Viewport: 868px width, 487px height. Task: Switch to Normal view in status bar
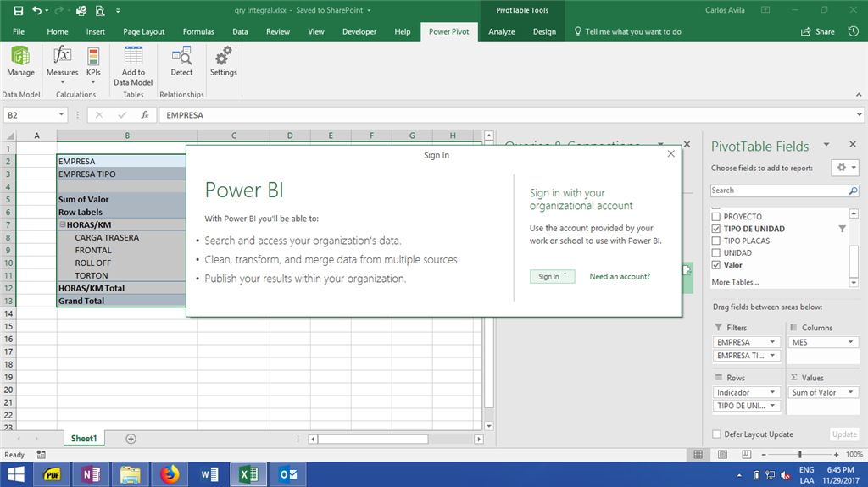tap(698, 454)
